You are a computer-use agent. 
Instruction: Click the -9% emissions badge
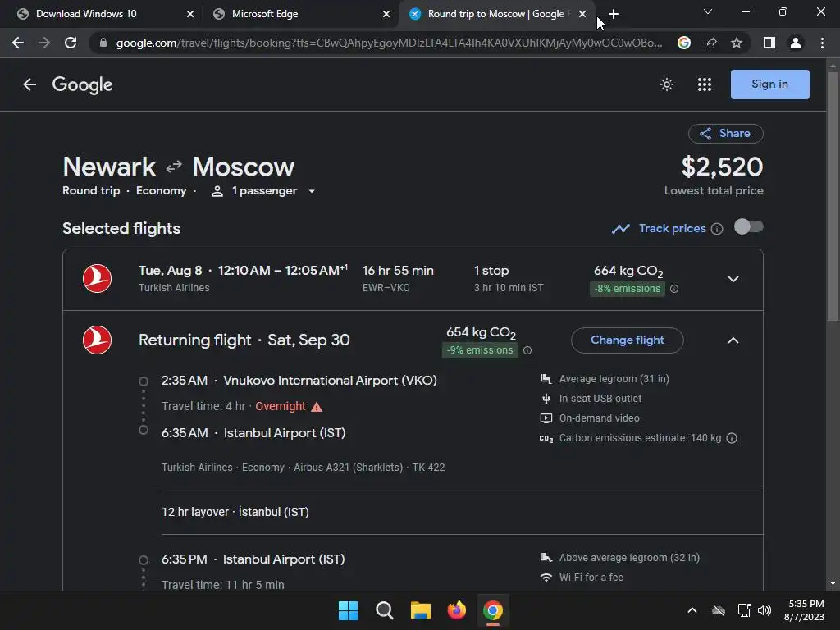click(x=480, y=350)
